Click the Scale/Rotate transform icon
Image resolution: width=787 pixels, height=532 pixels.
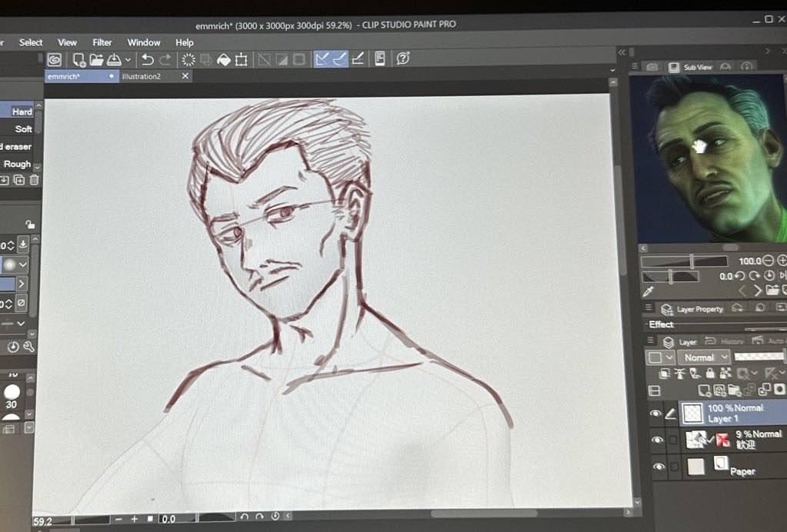tap(242, 59)
